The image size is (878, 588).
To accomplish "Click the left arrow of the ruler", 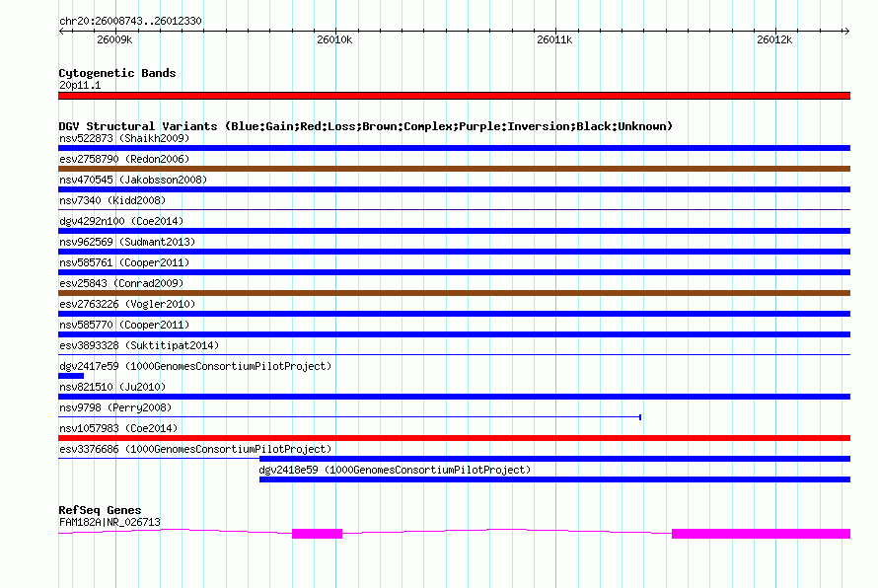I will click(x=61, y=32).
